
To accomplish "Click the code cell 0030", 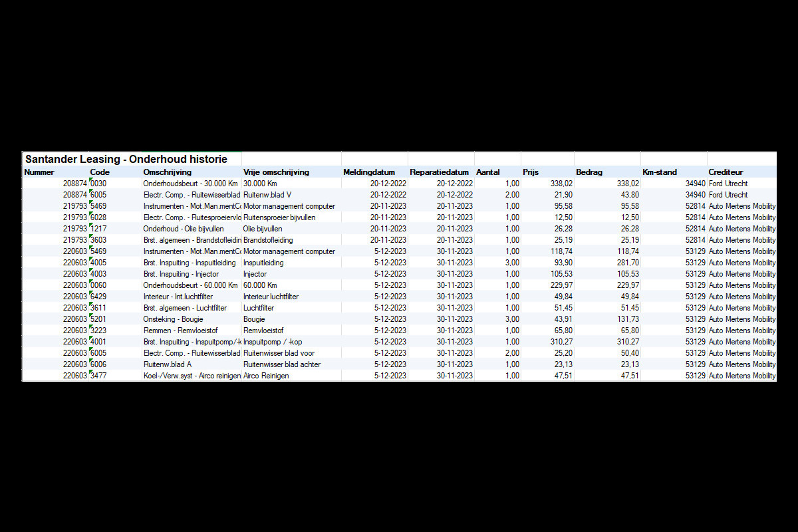I will 99,184.
